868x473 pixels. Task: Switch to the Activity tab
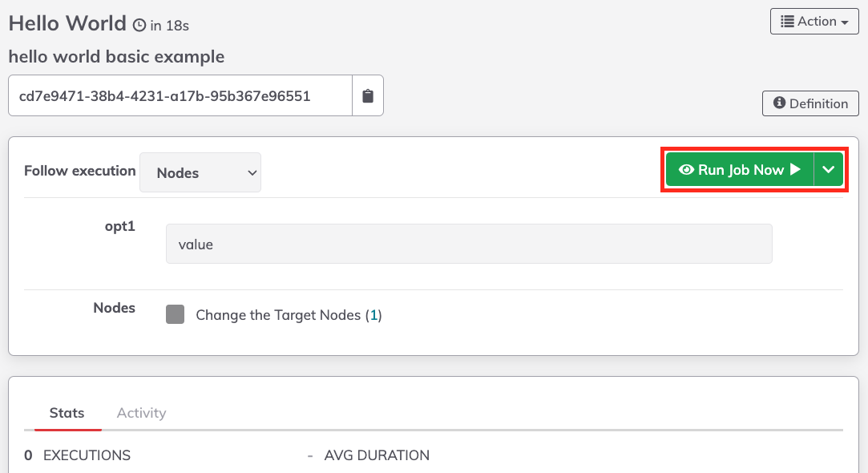coord(141,413)
